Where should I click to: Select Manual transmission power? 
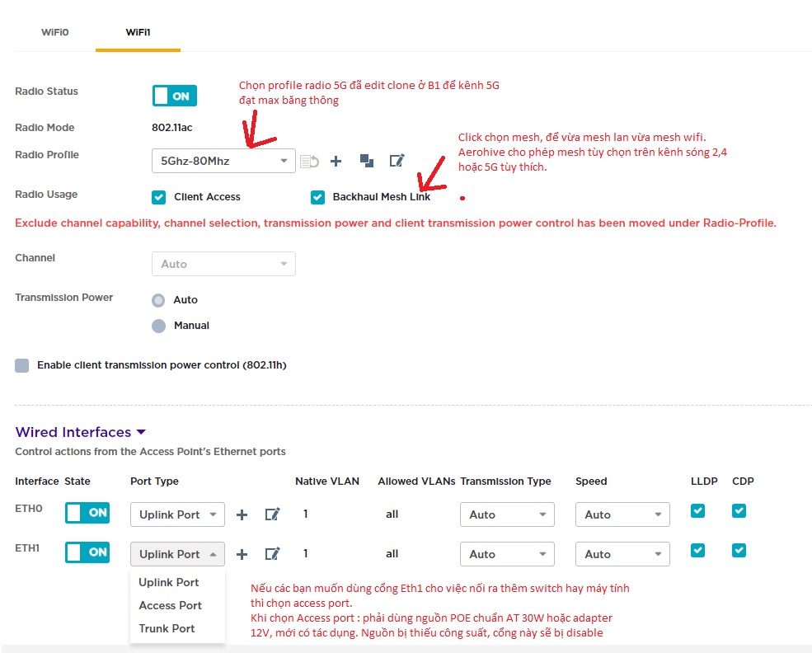(x=159, y=326)
